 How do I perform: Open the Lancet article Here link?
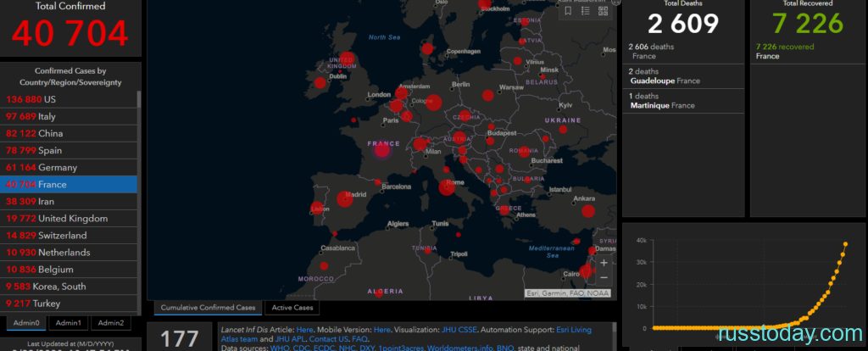coord(303,330)
